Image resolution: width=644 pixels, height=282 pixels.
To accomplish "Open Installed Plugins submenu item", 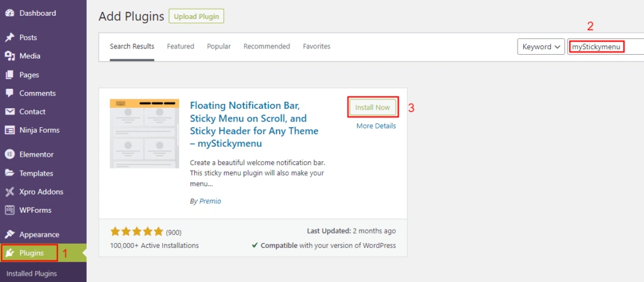I will coord(31,274).
